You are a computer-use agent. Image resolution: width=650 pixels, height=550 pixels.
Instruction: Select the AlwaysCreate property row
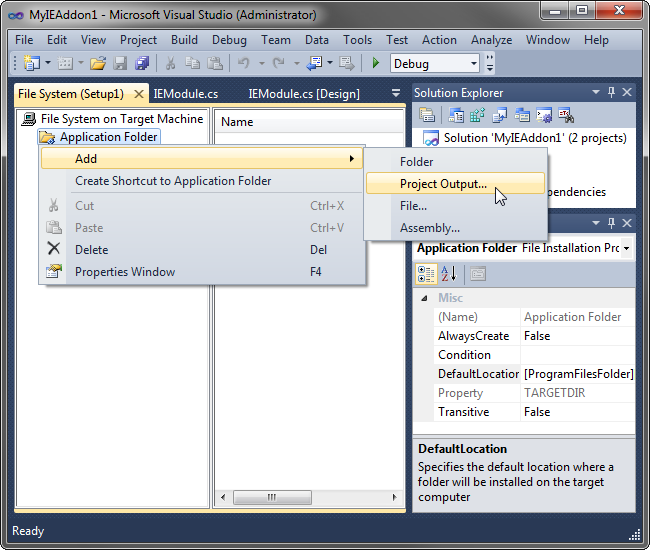[534, 336]
